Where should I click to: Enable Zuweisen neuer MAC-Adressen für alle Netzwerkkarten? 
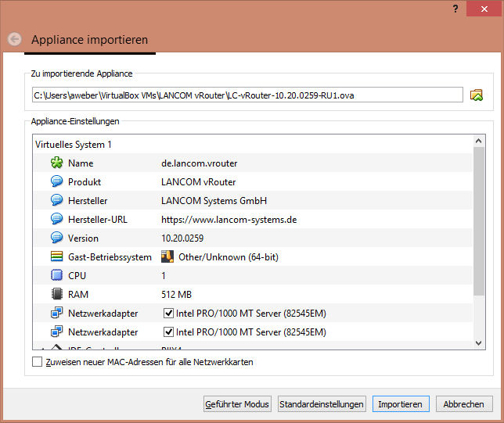[37, 362]
